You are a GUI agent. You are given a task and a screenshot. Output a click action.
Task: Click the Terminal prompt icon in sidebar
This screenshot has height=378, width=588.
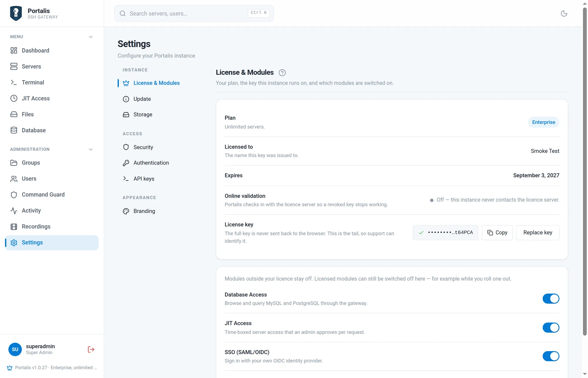14,82
